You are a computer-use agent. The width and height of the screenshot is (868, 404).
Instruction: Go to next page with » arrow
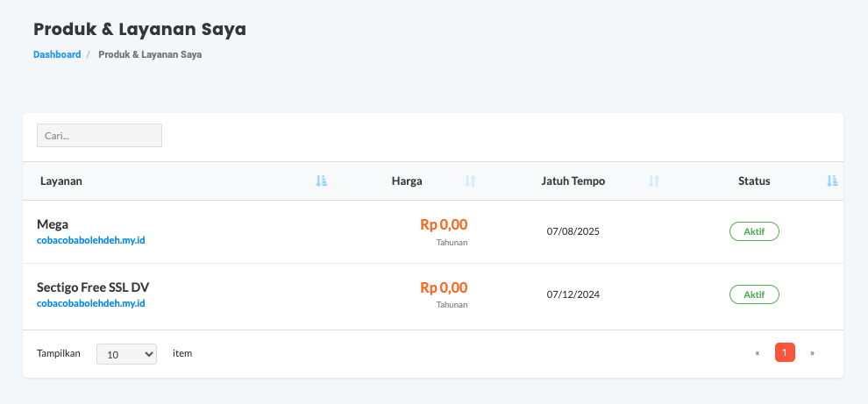(x=812, y=352)
